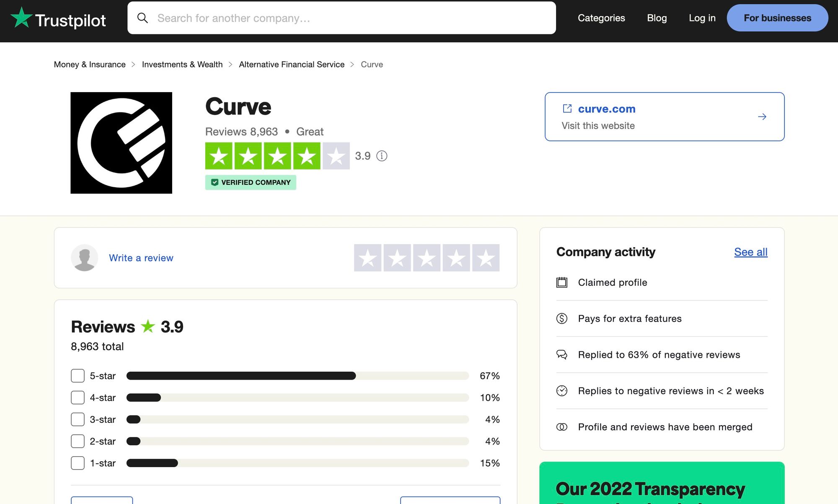Click the Blog menu item
Viewport: 838px width, 504px height.
point(657,18)
